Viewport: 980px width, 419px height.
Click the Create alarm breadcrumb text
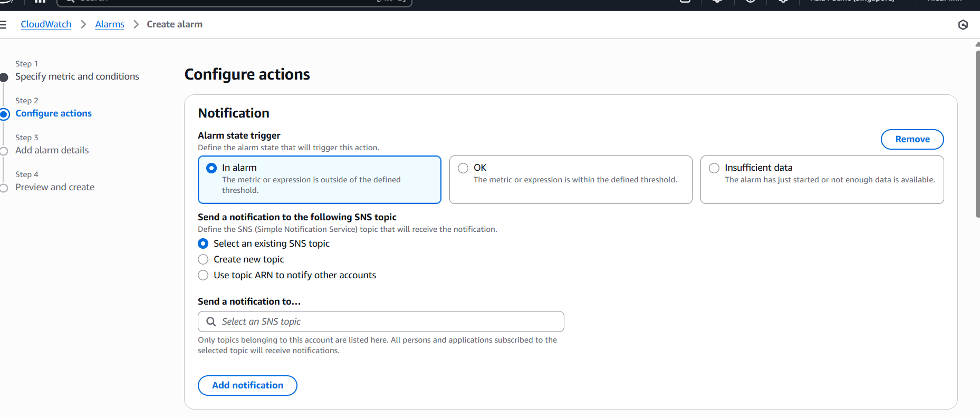[175, 24]
